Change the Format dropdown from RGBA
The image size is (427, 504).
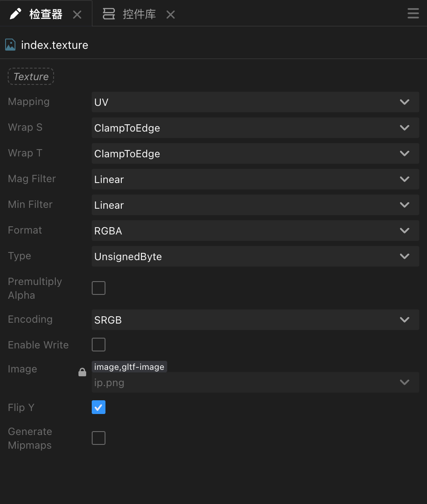[256, 231]
